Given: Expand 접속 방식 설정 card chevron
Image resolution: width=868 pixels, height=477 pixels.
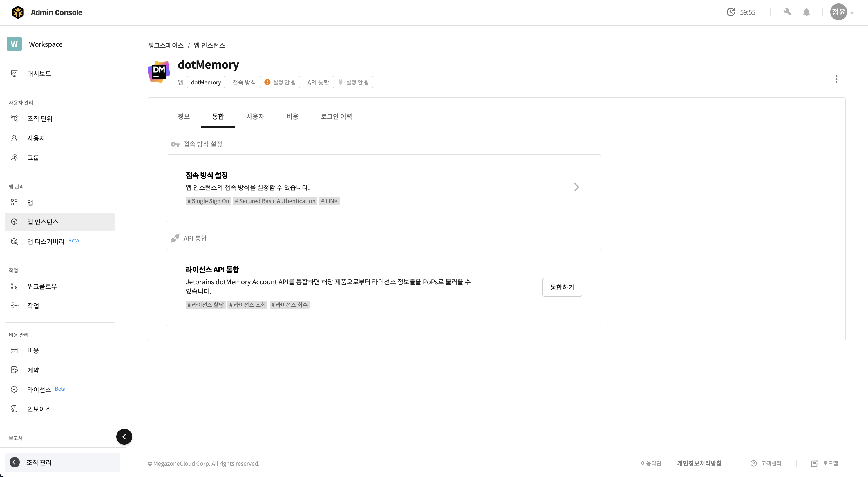Looking at the screenshot, I should pos(576,187).
